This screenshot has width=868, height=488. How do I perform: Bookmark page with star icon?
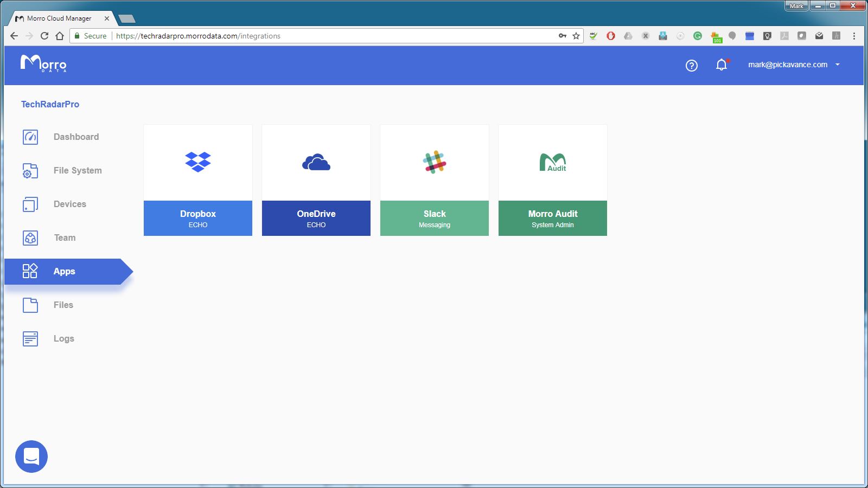[576, 36]
